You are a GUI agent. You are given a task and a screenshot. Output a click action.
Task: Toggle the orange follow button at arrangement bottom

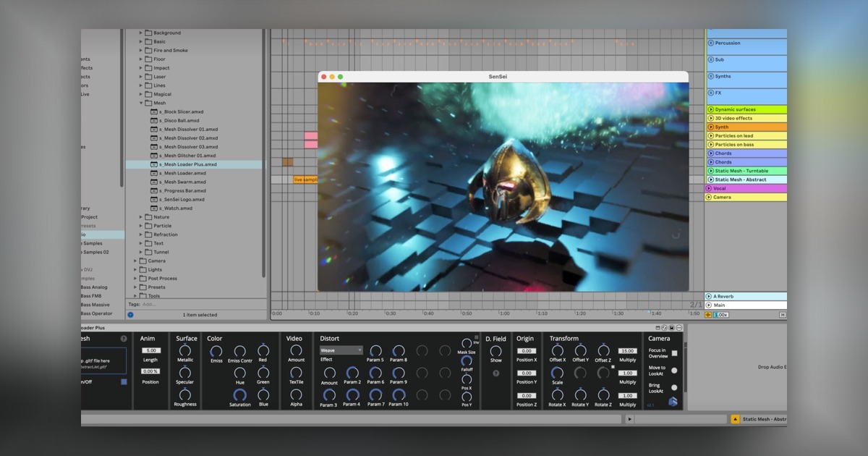709,315
